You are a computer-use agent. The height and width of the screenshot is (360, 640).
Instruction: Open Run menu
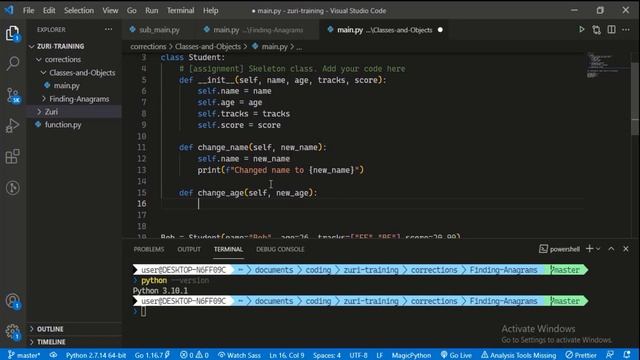[x=151, y=10]
